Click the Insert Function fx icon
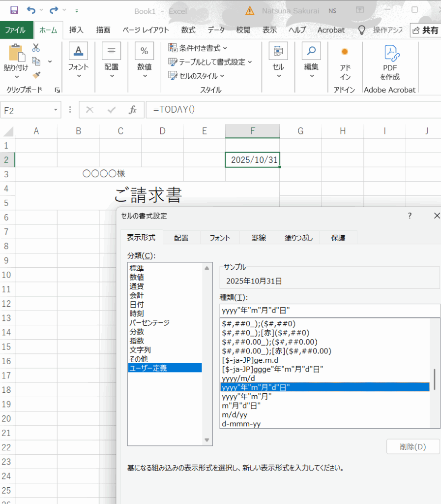The width and height of the screenshot is (441, 504). click(132, 110)
